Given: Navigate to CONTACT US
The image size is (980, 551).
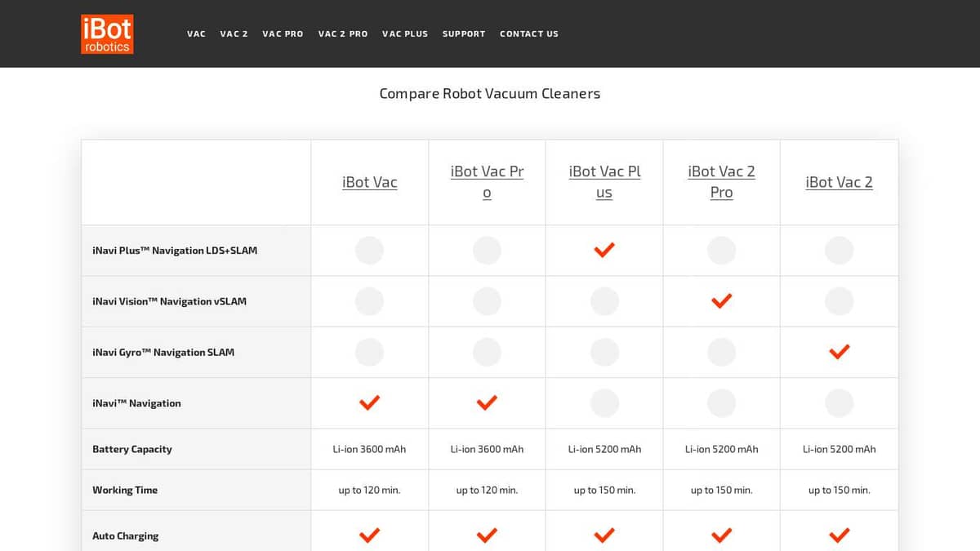Looking at the screenshot, I should point(529,34).
